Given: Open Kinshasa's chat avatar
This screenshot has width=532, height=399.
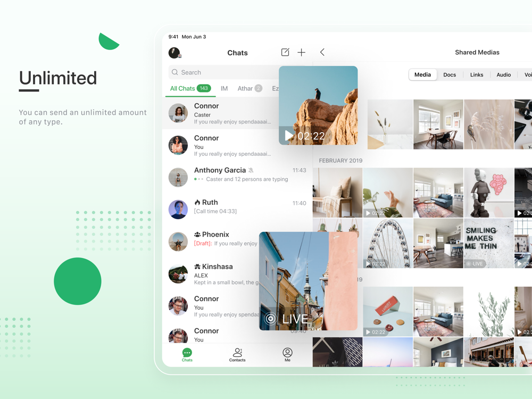Looking at the screenshot, I should pyautogui.click(x=178, y=274).
